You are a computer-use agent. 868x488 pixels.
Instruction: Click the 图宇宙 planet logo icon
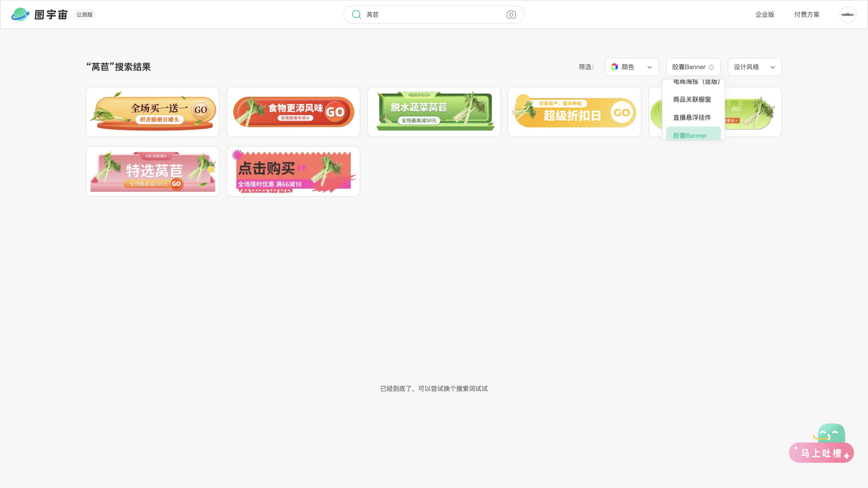coord(20,14)
